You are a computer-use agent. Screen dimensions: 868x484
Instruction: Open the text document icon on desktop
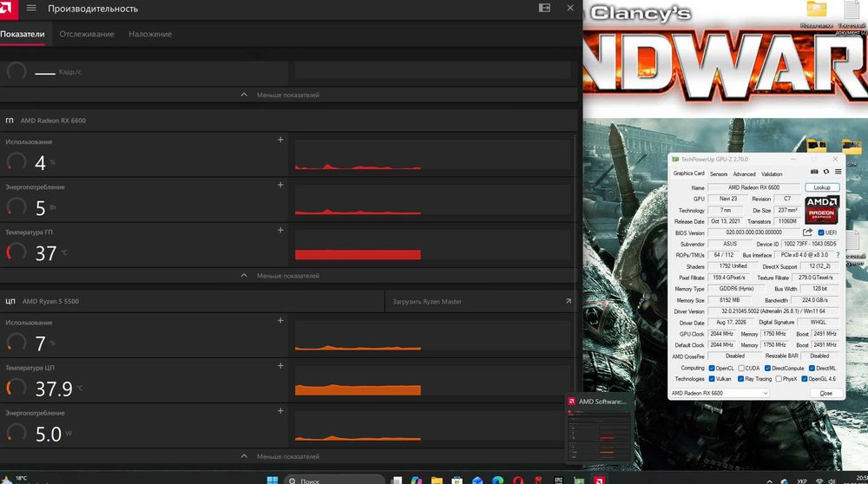coord(852,10)
